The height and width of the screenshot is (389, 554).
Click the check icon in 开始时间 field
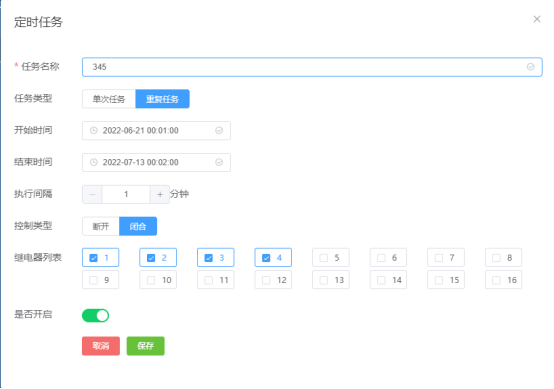219,131
